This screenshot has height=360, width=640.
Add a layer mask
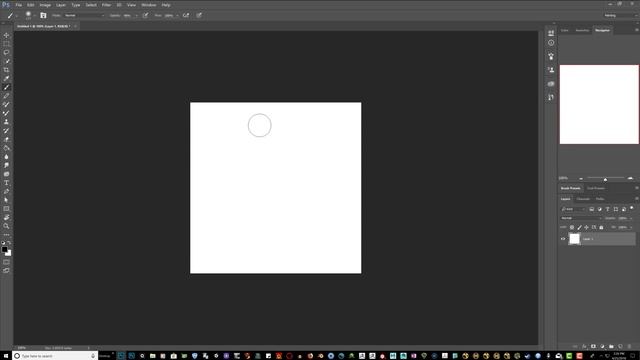(x=593, y=346)
